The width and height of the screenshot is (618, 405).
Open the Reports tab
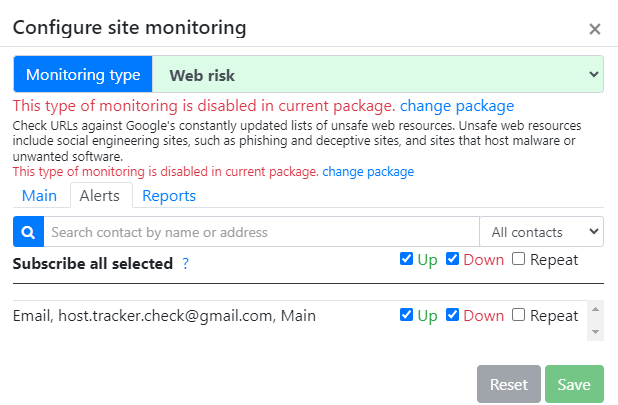coord(169,195)
